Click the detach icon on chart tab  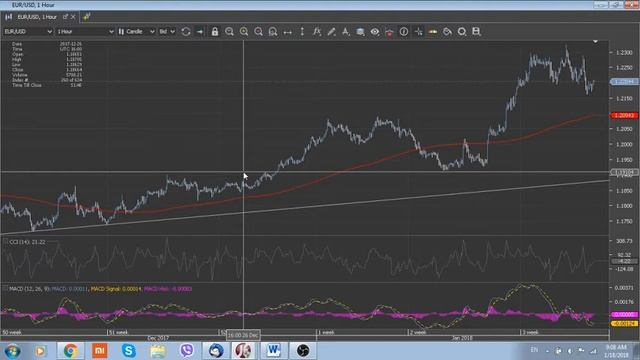65,17
